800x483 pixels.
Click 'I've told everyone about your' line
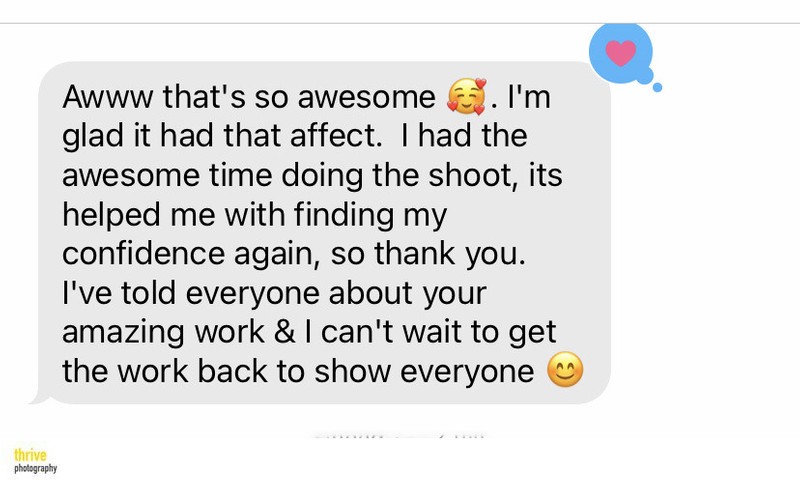[x=274, y=293]
